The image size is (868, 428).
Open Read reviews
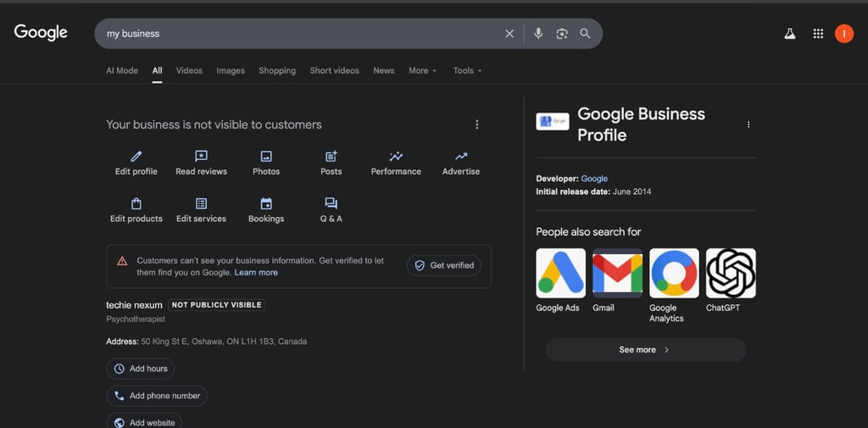[202, 163]
